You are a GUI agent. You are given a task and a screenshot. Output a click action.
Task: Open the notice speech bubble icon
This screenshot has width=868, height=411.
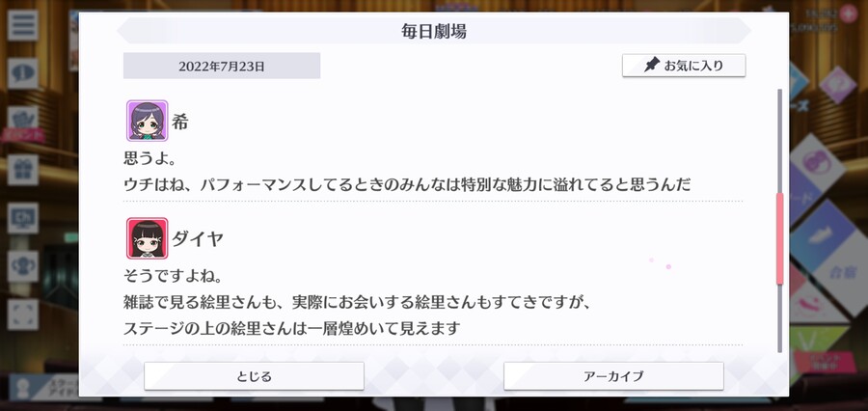[x=23, y=73]
